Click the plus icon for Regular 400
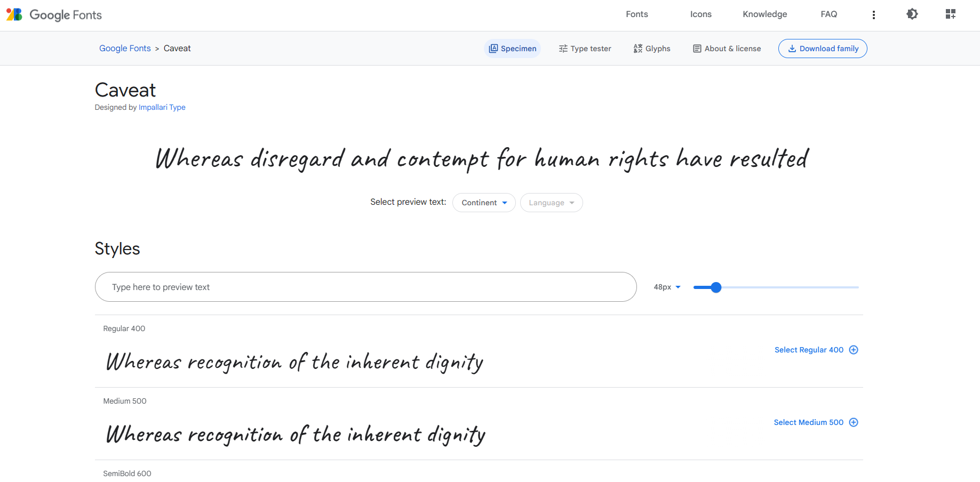The height and width of the screenshot is (482, 980). click(854, 350)
